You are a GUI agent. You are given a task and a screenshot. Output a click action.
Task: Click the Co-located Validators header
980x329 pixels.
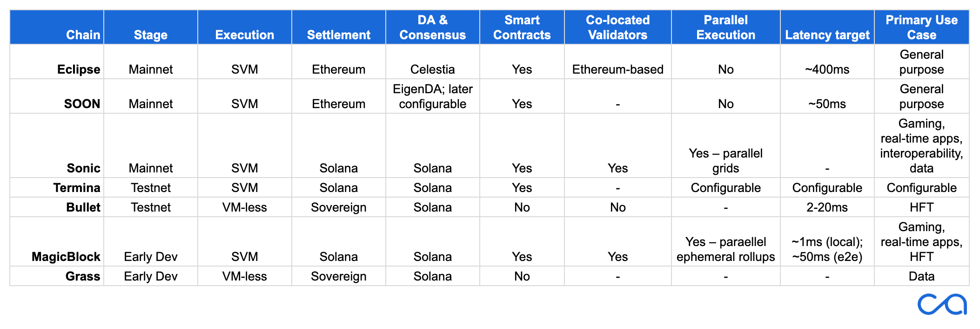pos(618,27)
